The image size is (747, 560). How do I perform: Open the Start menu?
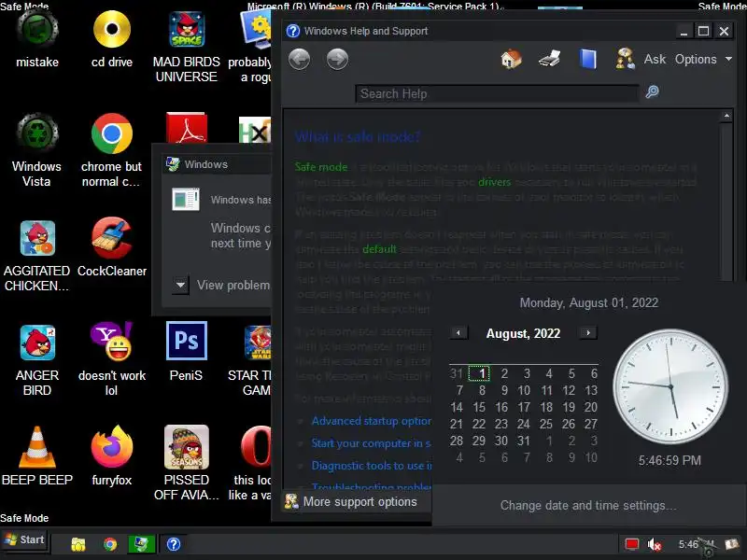point(24,540)
